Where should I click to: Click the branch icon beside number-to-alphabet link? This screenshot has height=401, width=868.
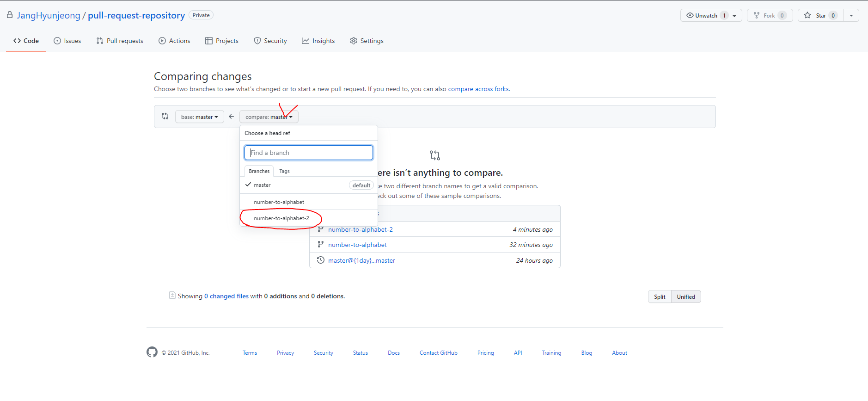tap(320, 244)
